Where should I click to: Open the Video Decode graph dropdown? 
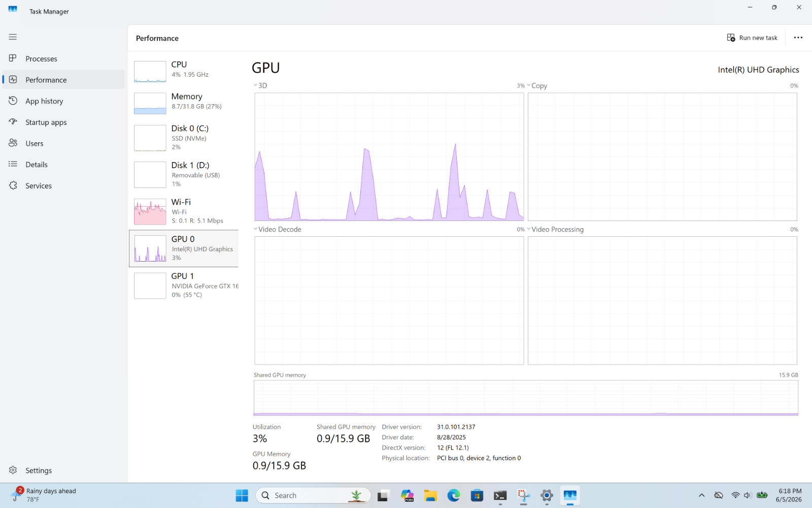point(278,229)
